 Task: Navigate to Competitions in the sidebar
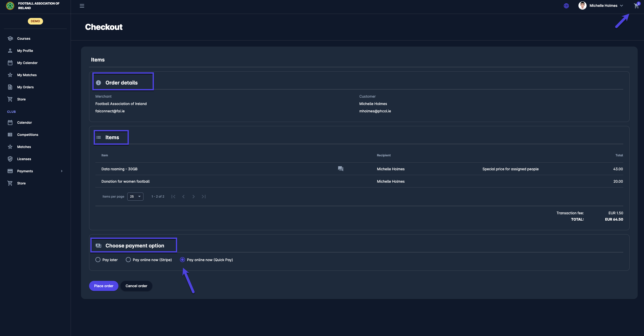coord(28,135)
